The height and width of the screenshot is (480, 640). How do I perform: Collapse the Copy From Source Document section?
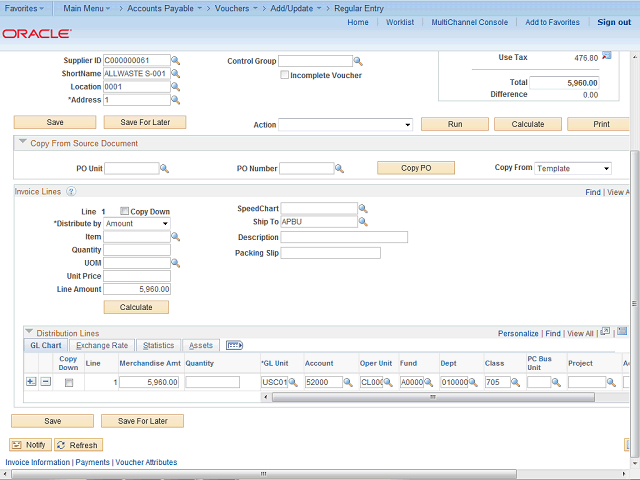coord(22,143)
